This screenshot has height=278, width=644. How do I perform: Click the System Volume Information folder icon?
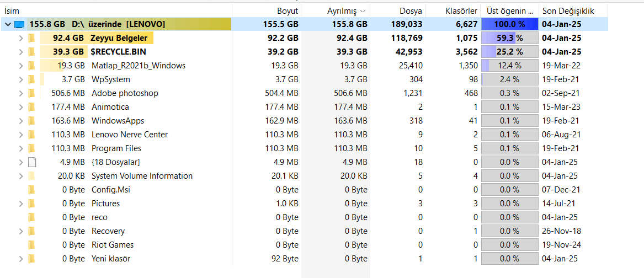pos(32,176)
